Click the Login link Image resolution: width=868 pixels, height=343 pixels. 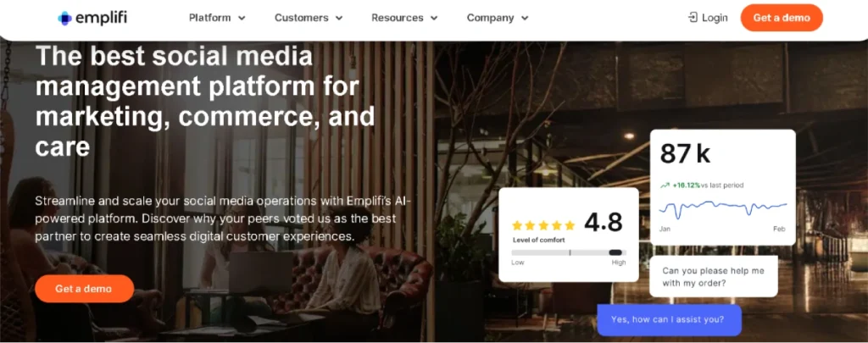click(708, 18)
